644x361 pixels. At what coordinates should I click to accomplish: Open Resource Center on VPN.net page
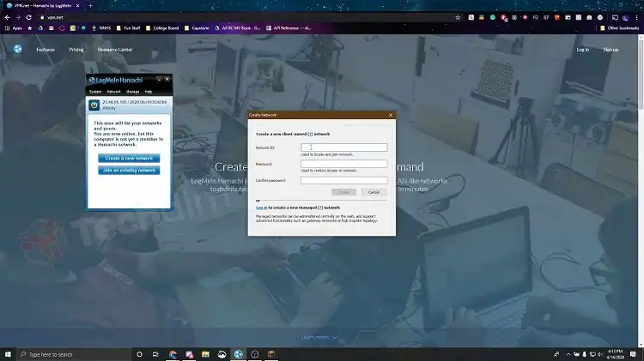pyautogui.click(x=114, y=50)
